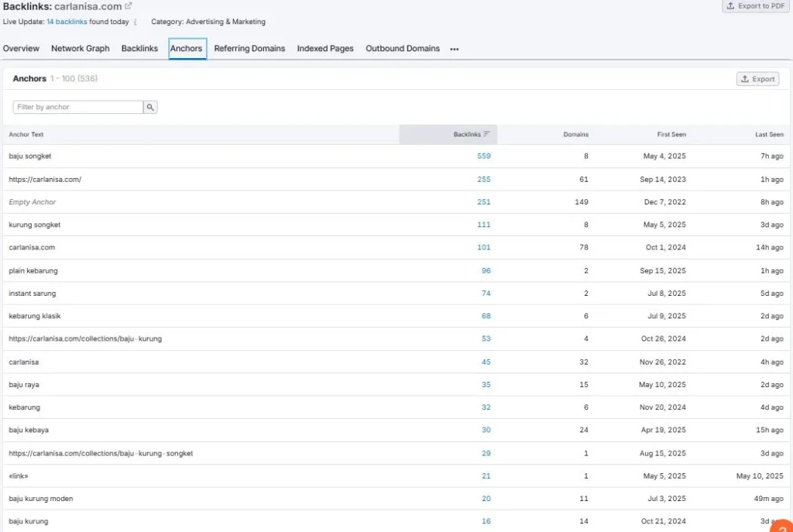Select the Anchors tab

pyautogui.click(x=187, y=49)
